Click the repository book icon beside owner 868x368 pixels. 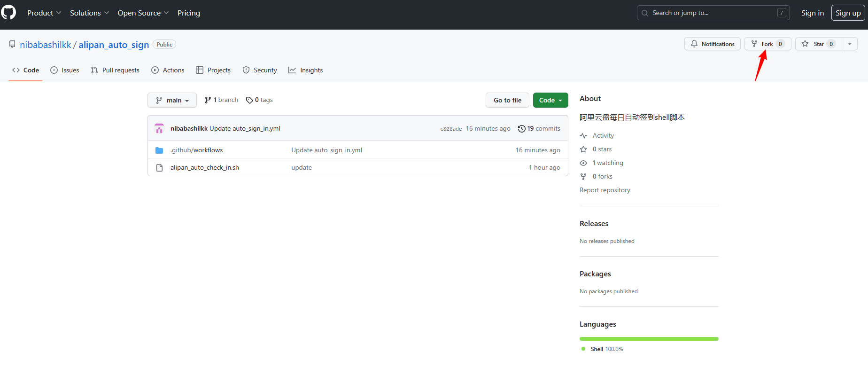click(12, 44)
